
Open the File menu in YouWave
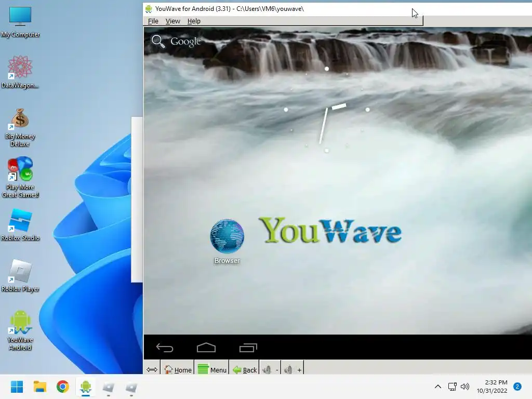pyautogui.click(x=153, y=21)
